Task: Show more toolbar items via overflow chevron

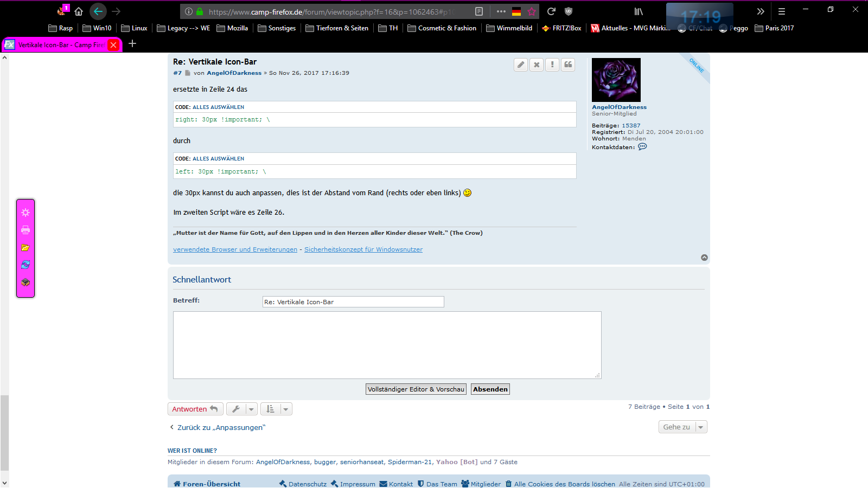Action: point(761,11)
